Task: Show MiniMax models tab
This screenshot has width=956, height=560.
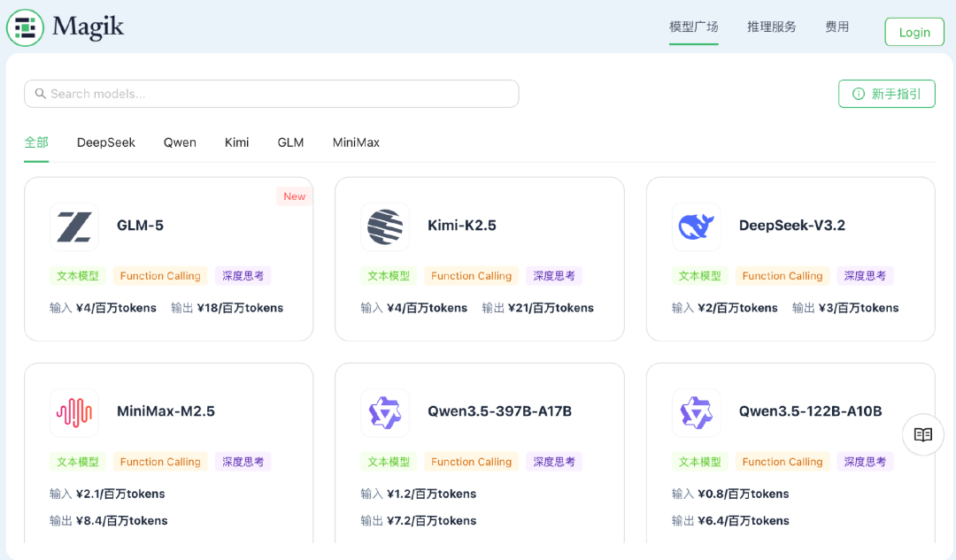Action: pos(356,142)
